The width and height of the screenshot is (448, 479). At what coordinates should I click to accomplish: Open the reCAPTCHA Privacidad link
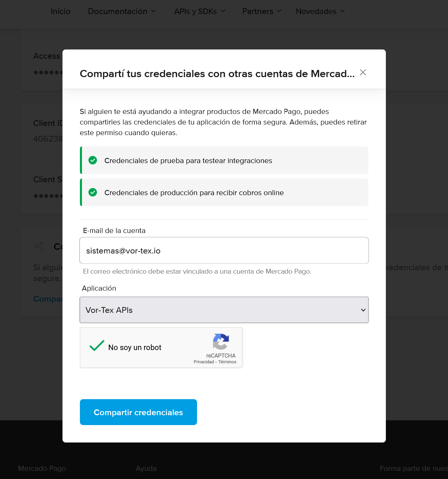tap(204, 362)
